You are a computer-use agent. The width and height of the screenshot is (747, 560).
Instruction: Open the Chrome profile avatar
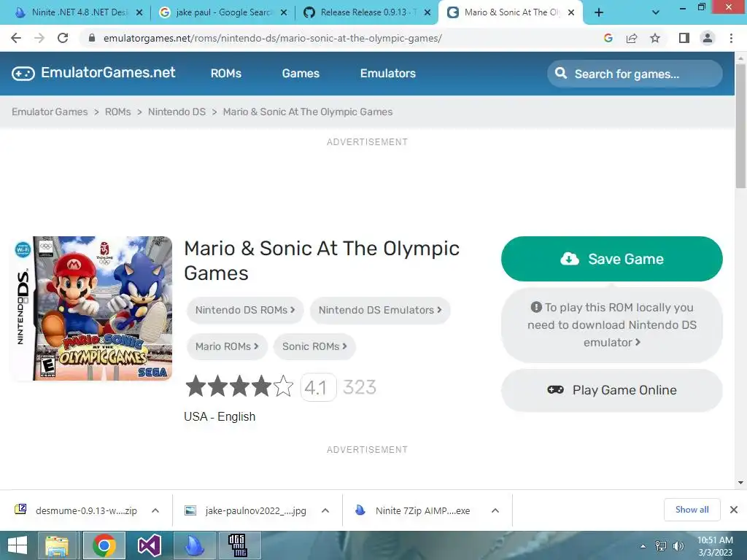[708, 38]
